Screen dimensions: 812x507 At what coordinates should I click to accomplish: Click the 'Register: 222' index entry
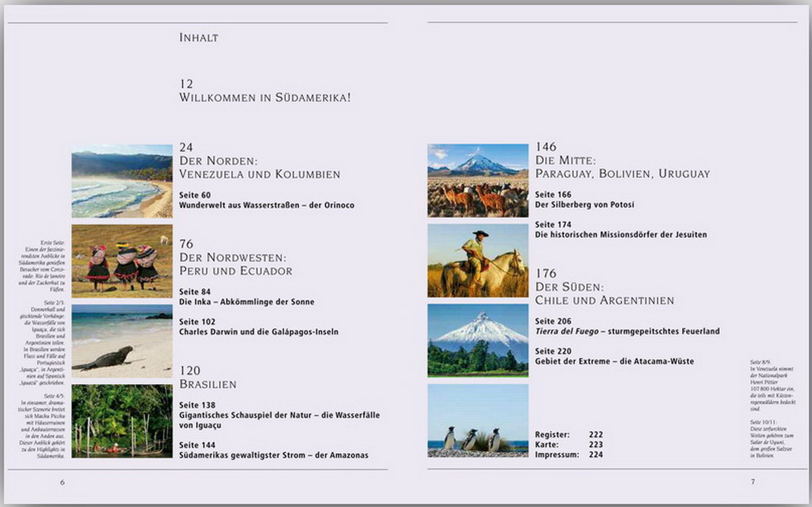[x=568, y=435]
